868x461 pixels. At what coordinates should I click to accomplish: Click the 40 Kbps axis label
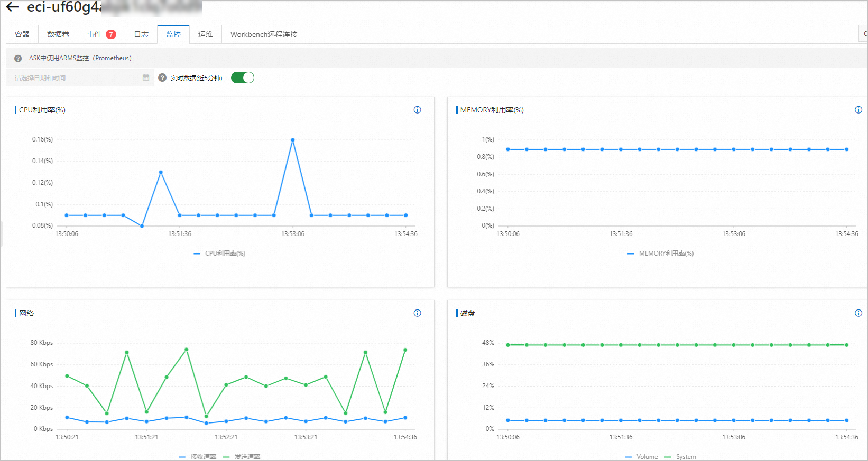(42, 386)
